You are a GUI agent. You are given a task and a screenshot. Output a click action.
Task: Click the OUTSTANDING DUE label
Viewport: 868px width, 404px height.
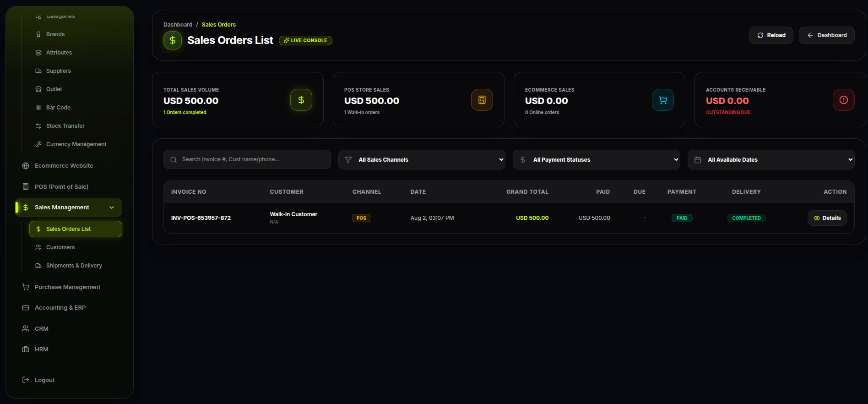[728, 113]
